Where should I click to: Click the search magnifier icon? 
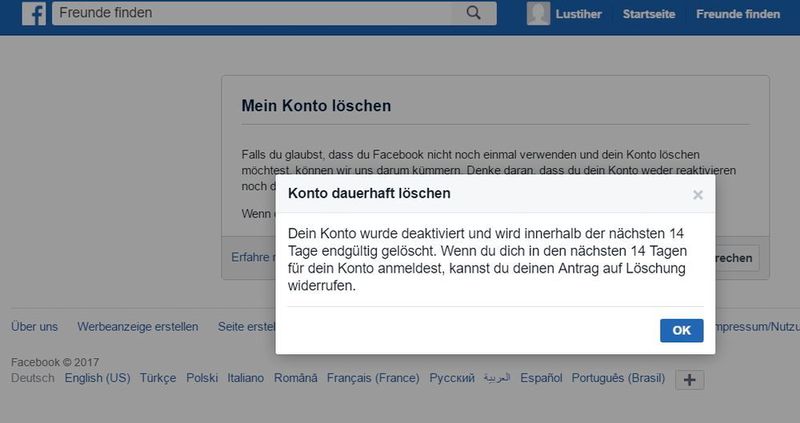(x=473, y=13)
